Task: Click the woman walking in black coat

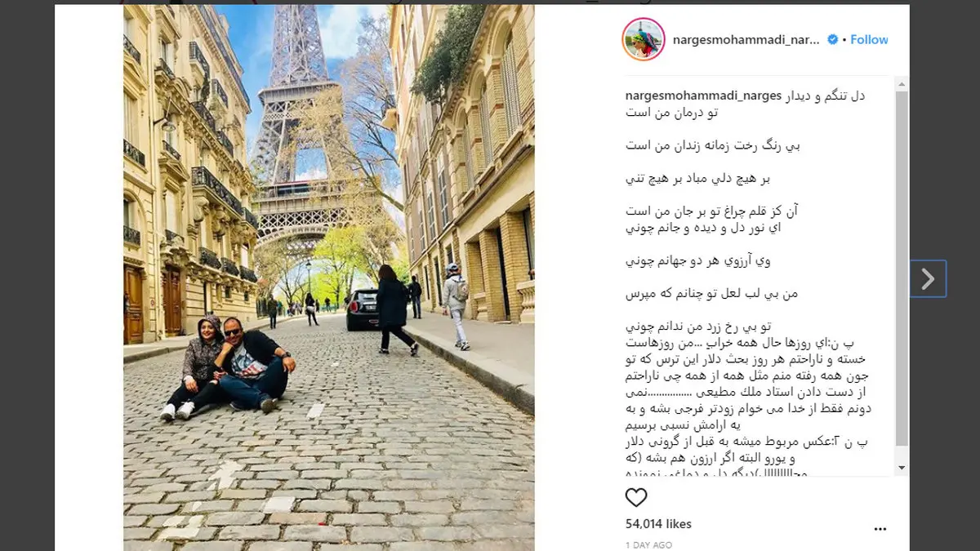Action: tap(395, 309)
